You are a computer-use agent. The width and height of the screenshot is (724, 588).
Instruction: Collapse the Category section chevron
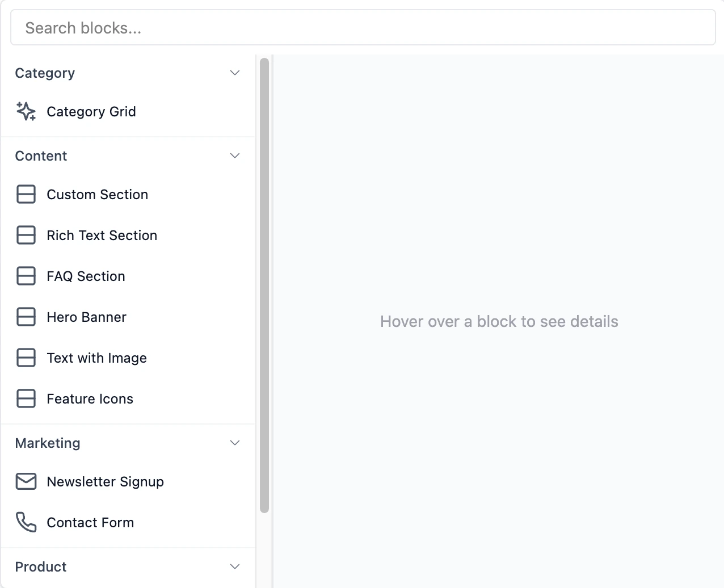click(x=234, y=73)
